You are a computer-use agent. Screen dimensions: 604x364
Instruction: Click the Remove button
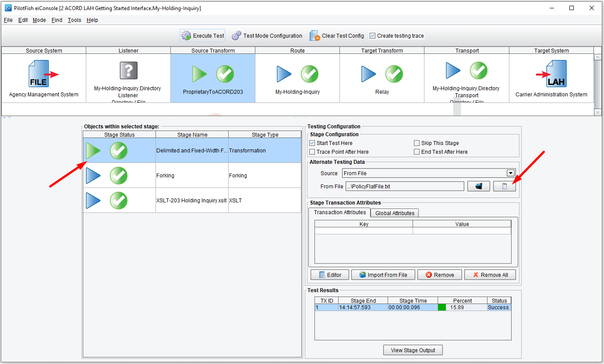click(x=439, y=275)
